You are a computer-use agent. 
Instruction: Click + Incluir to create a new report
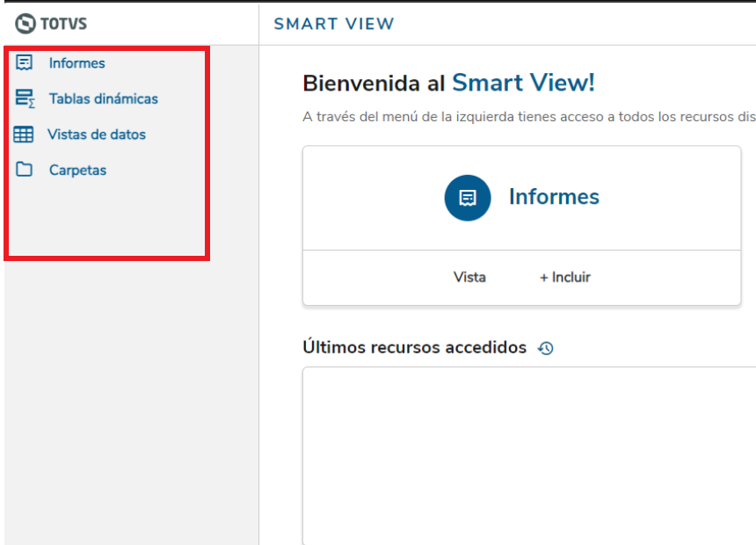pyautogui.click(x=564, y=277)
